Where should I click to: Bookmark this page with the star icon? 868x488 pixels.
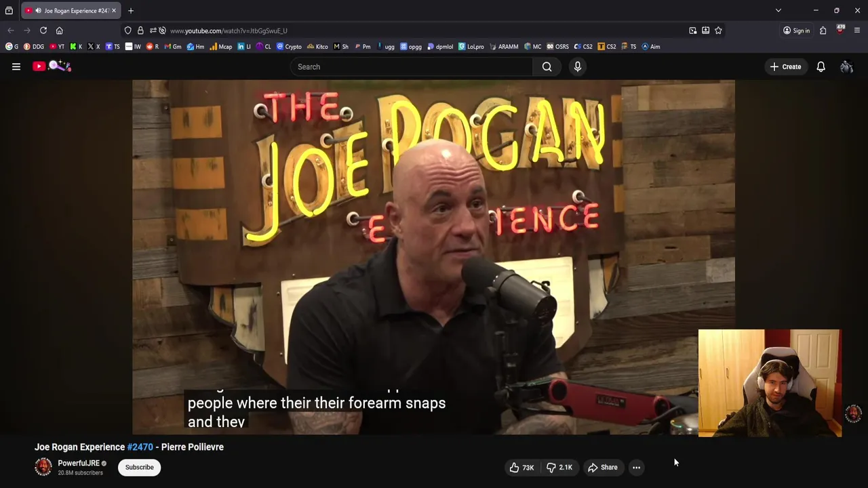click(x=718, y=30)
